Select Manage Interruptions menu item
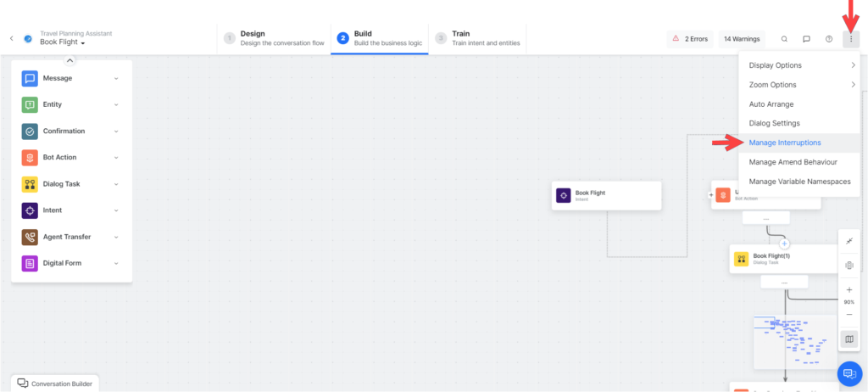This screenshot has width=868, height=392. [785, 143]
